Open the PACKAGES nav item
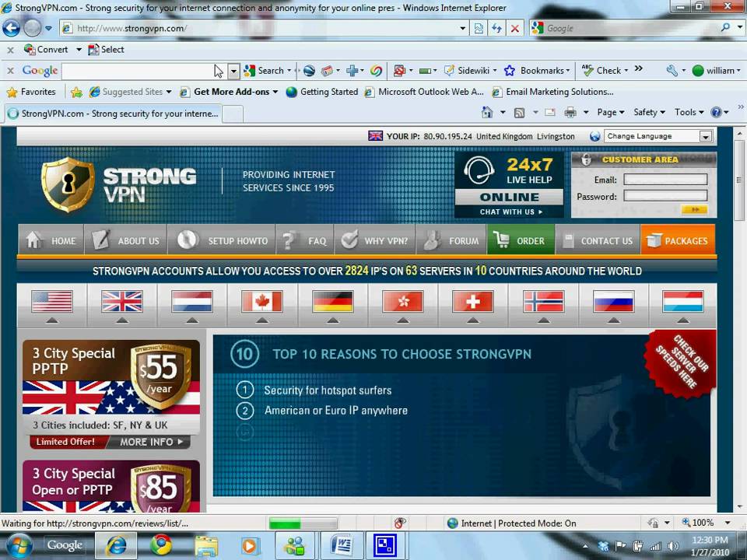 point(678,240)
